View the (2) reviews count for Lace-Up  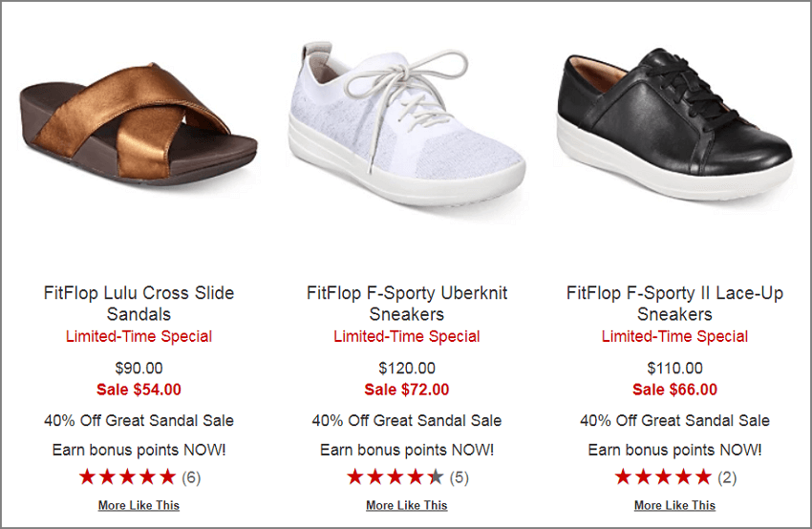click(x=727, y=477)
